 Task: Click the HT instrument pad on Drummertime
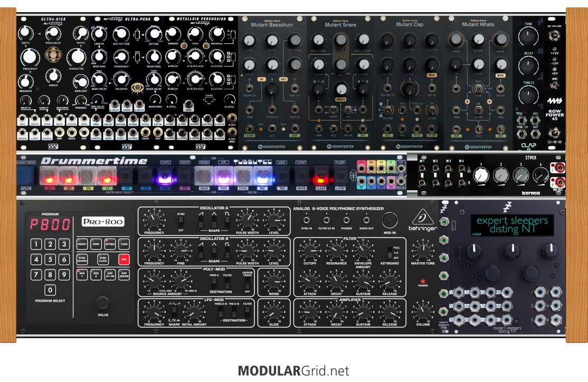point(126,175)
